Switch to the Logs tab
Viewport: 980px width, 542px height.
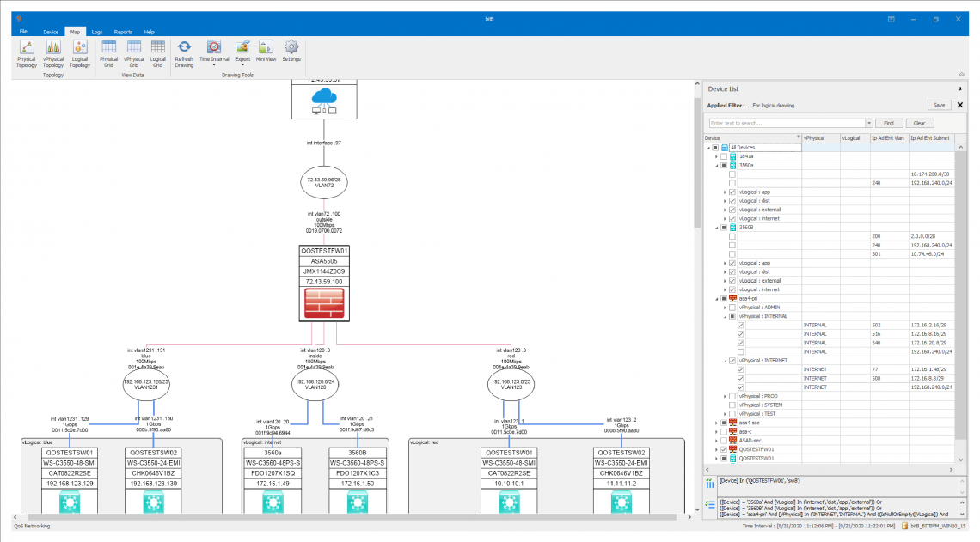point(97,32)
